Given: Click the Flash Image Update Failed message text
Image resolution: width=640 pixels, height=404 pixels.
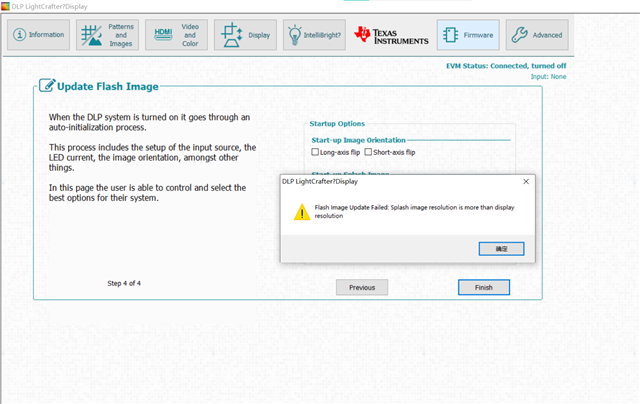Looking at the screenshot, I should coord(414,211).
